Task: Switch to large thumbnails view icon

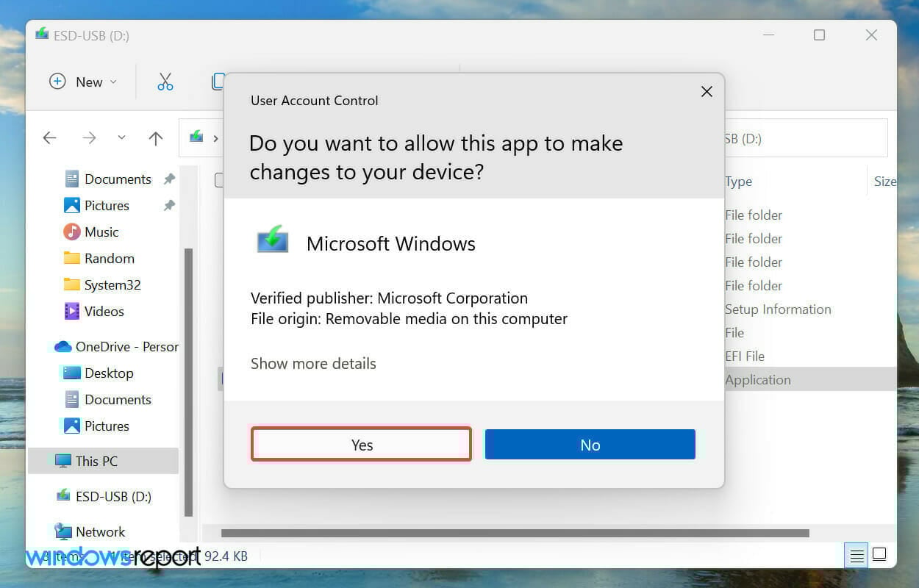Action: coord(879,555)
